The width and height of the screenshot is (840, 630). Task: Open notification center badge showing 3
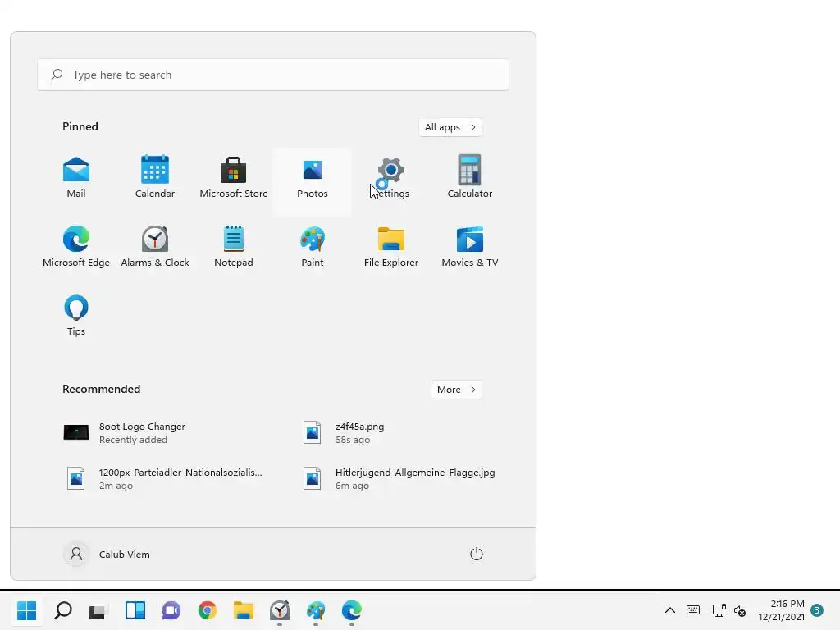tap(817, 610)
